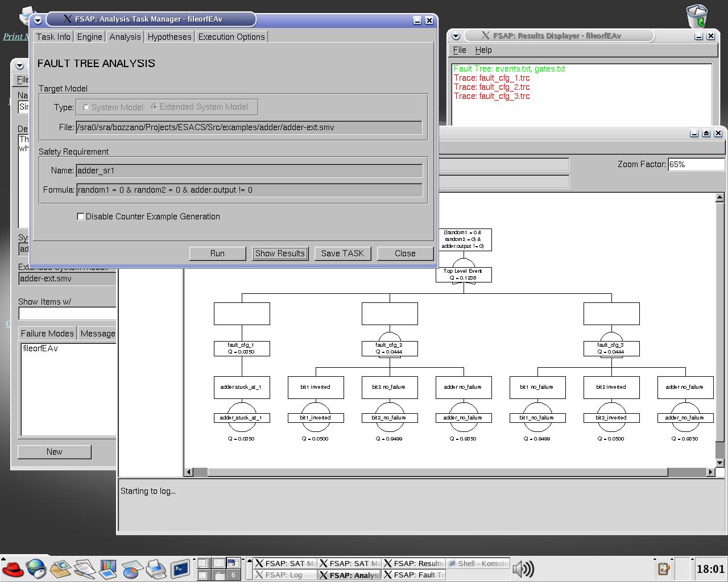Open the File menu in Results Displayer
Screen dimensions: 728x582
[x=459, y=50]
